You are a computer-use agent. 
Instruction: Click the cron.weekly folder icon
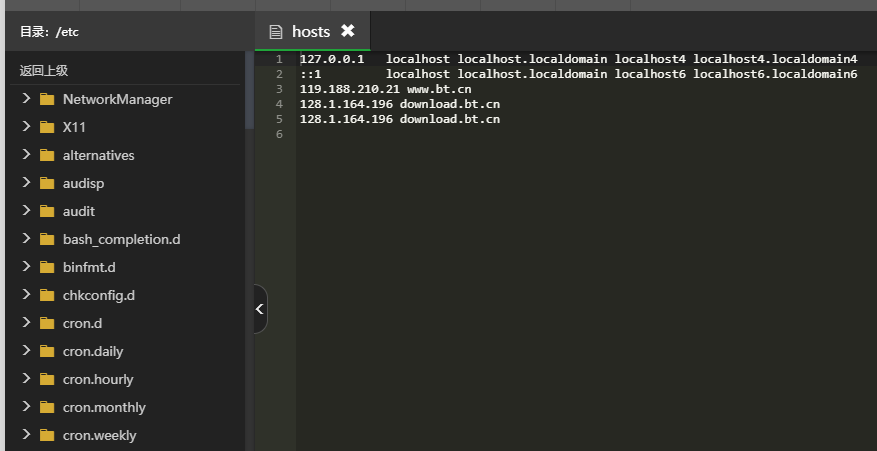tap(47, 435)
